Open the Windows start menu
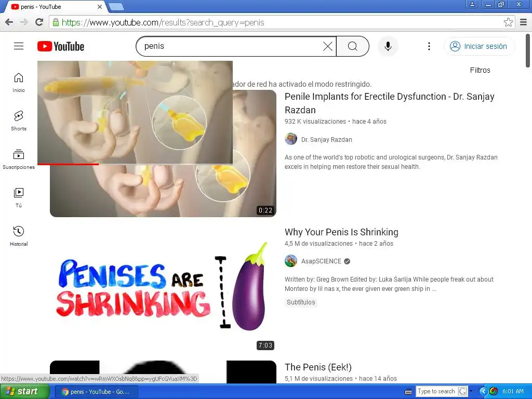Image resolution: width=532 pixels, height=399 pixels. coord(25,391)
